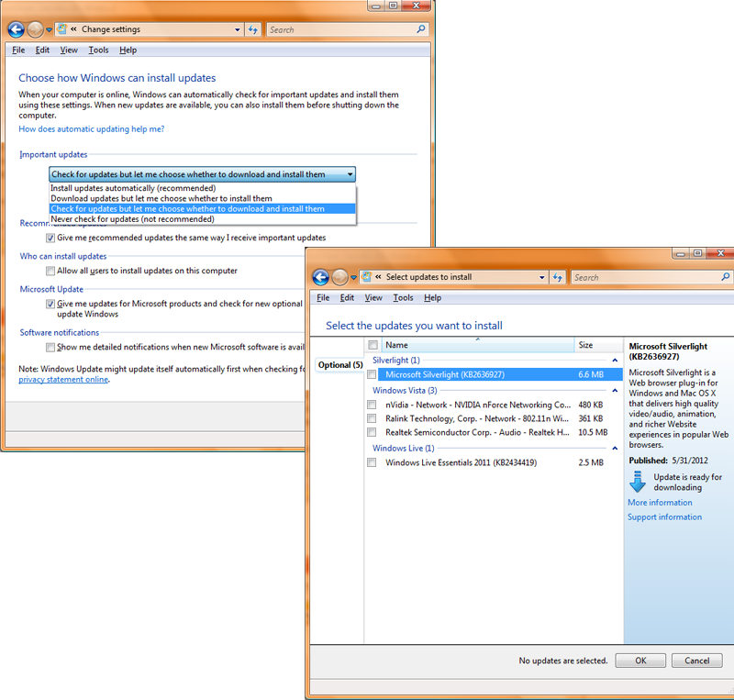The image size is (734, 700).
Task: Open View menu in Select updates window
Action: click(373, 298)
